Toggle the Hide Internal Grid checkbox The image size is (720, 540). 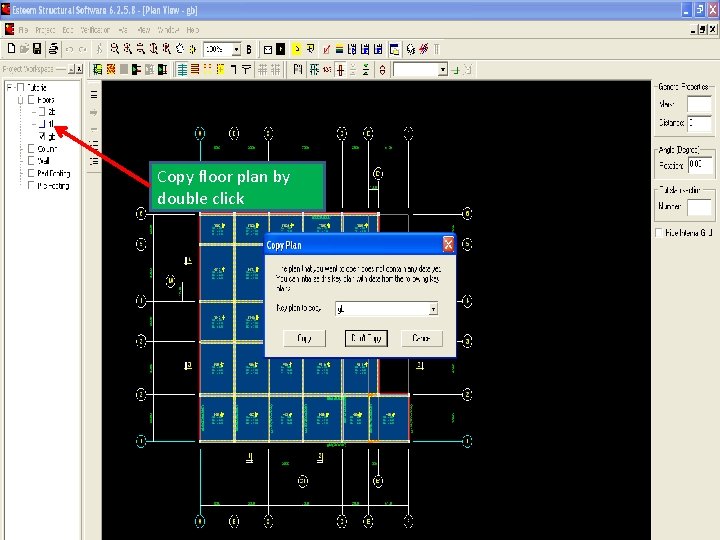click(659, 233)
